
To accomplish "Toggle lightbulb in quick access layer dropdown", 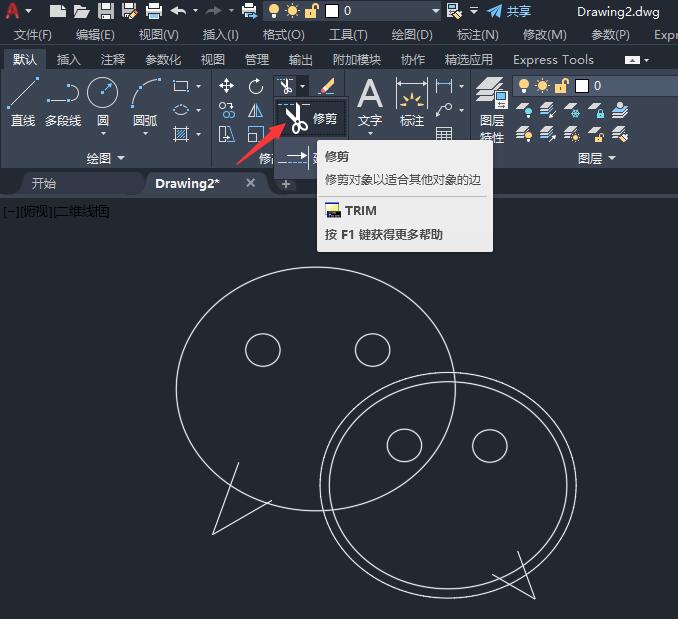I will [x=273, y=11].
